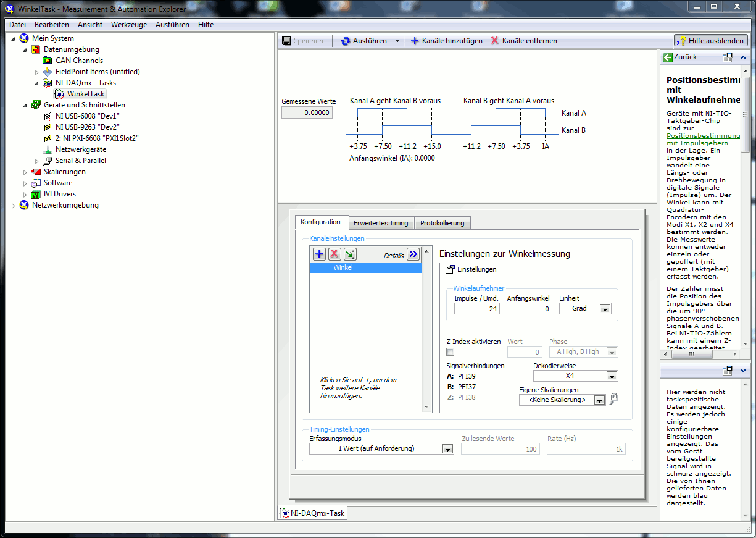Click the help panel horizontal scrollbar
Screen dimensions: 756x538
pyautogui.click(x=699, y=355)
